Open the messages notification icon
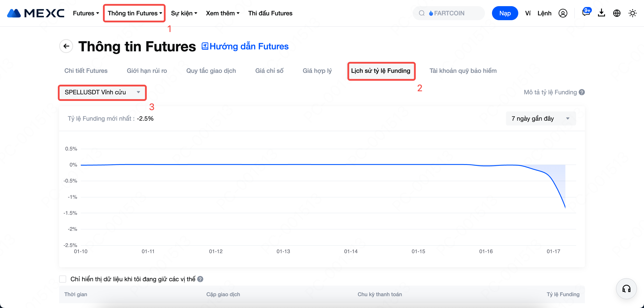The width and height of the screenshot is (644, 308). 586,13
